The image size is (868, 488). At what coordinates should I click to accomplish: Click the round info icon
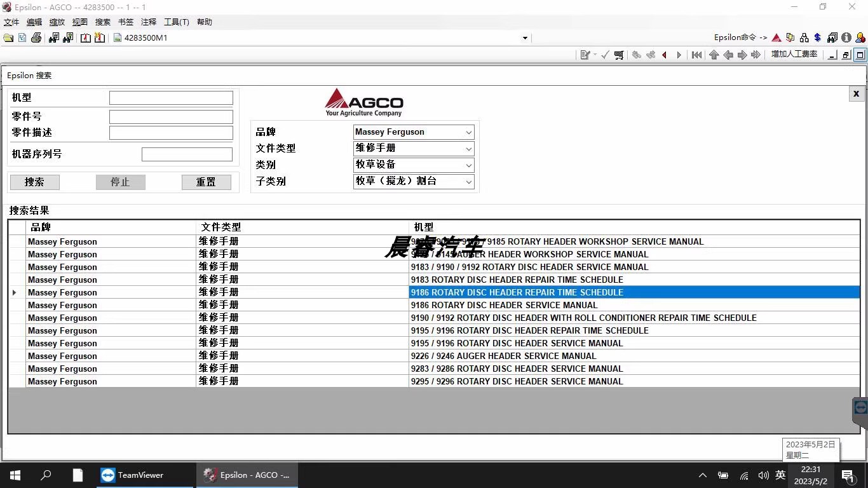(846, 38)
